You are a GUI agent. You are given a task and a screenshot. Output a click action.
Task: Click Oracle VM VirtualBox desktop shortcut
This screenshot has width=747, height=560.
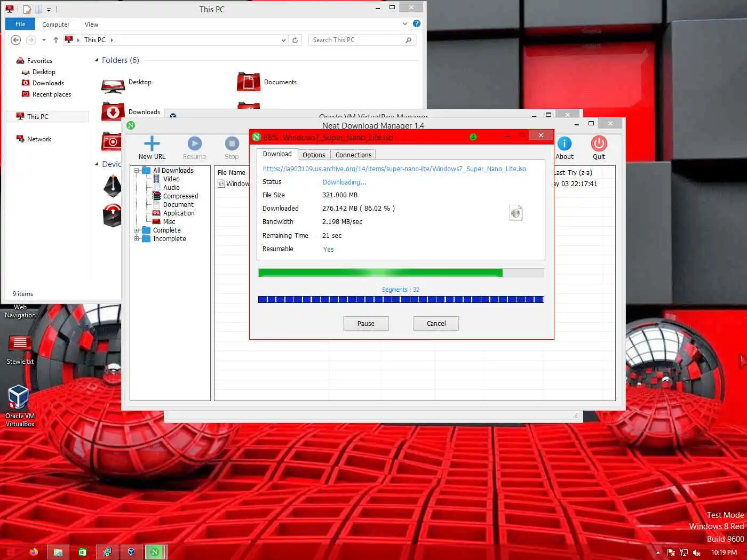[x=18, y=397]
